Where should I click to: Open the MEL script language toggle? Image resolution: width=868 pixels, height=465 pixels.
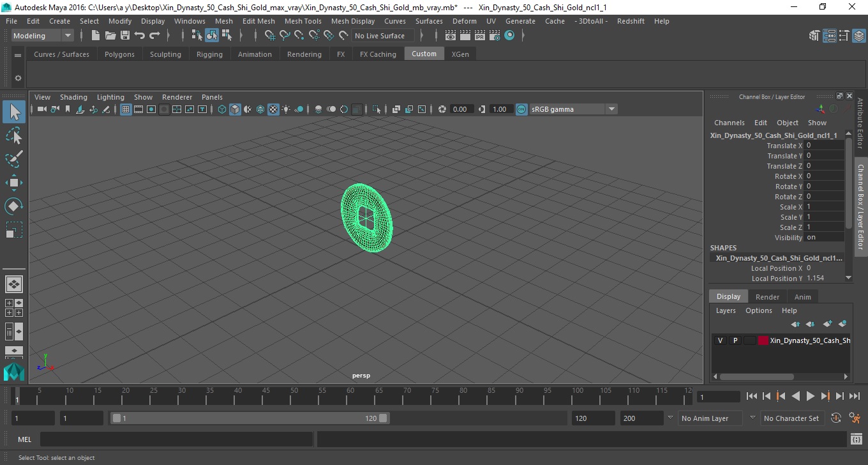click(24, 439)
